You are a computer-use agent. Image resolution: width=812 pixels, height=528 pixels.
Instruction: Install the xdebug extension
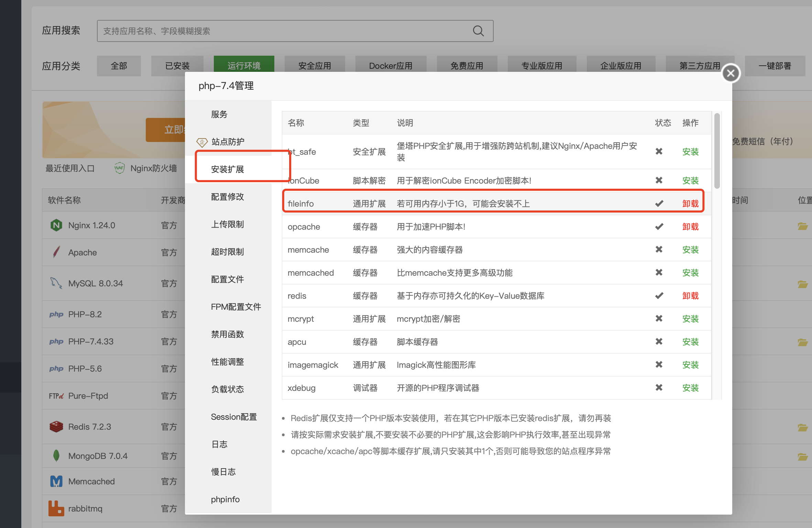tap(690, 388)
